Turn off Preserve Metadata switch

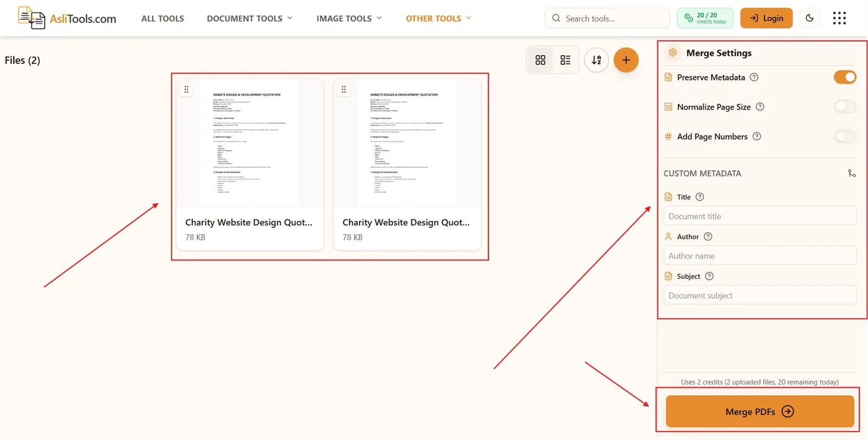(845, 77)
